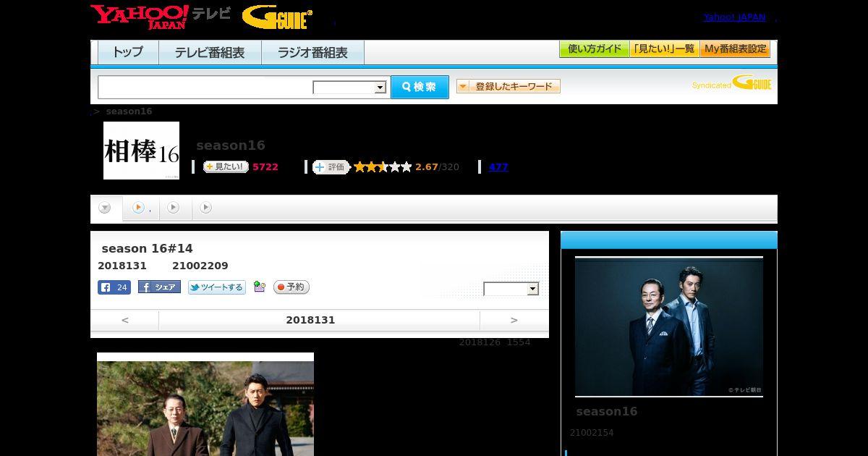Image resolution: width=868 pixels, height=456 pixels.
Task: Open the 477 reviews link
Action: (498, 166)
